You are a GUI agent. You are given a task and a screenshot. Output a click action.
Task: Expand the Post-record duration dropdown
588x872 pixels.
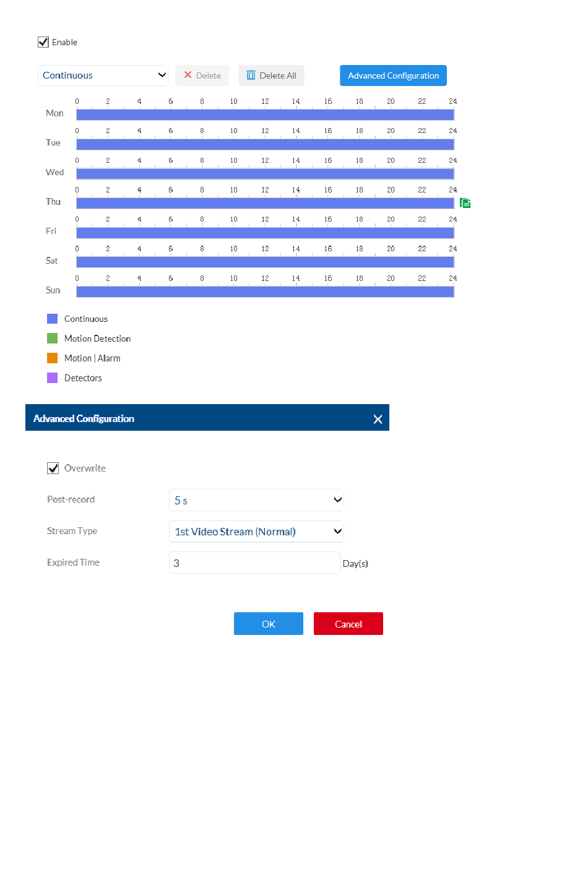256,500
